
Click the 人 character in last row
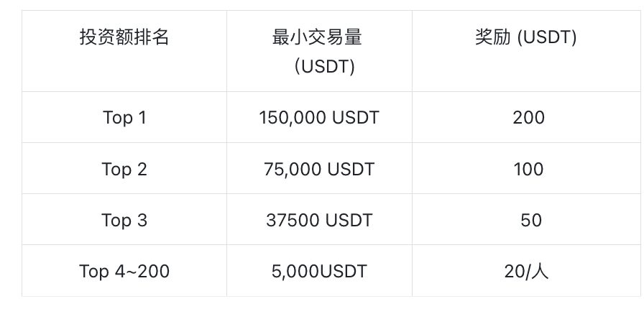tap(540, 271)
